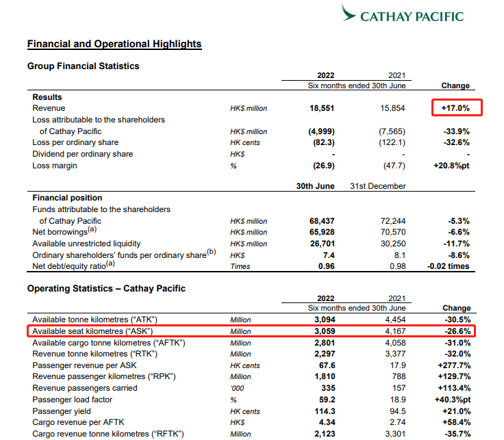Click 'Revenue passenger kilometres ("RPK")' label
This screenshot has height=440, width=504.
(104, 376)
